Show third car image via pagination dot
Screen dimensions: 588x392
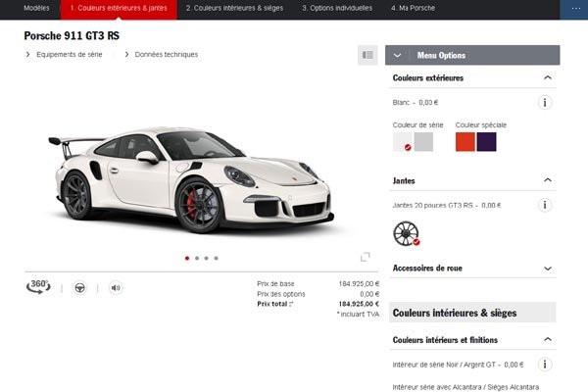(206, 258)
